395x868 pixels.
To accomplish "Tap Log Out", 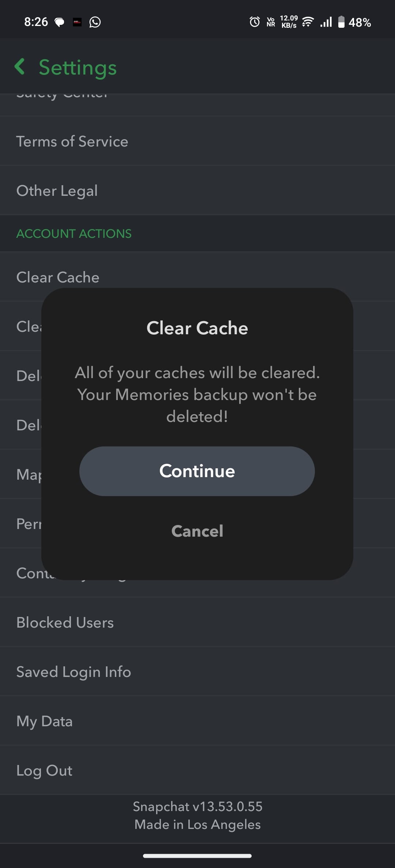I will [x=44, y=770].
